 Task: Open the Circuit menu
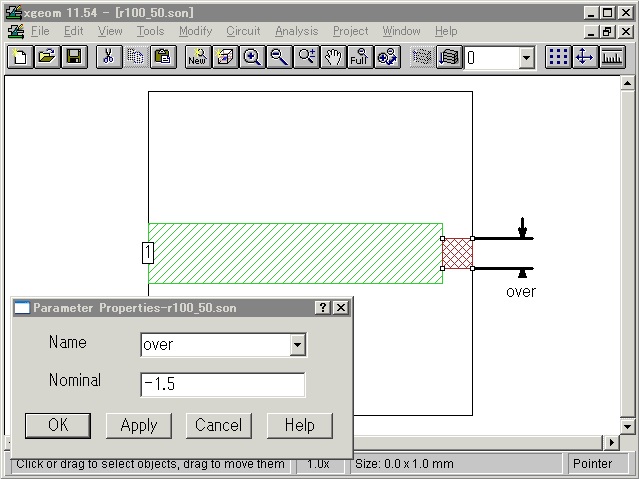coord(243,31)
